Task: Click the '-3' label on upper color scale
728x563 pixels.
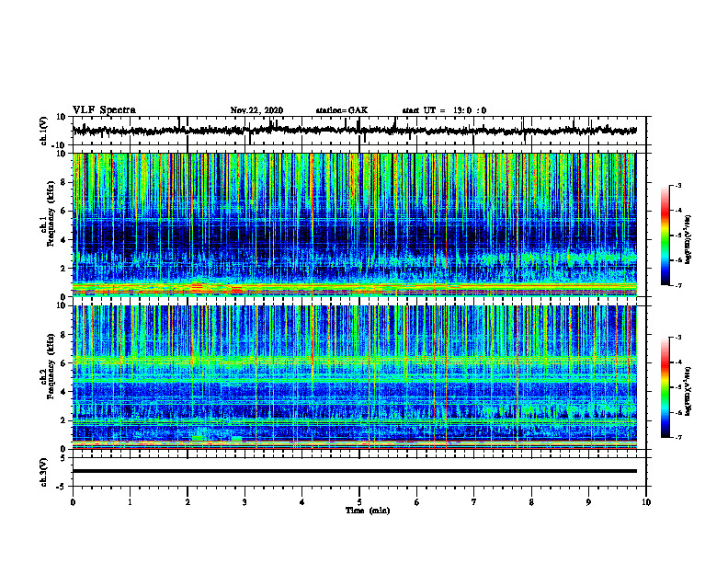Action: (678, 186)
